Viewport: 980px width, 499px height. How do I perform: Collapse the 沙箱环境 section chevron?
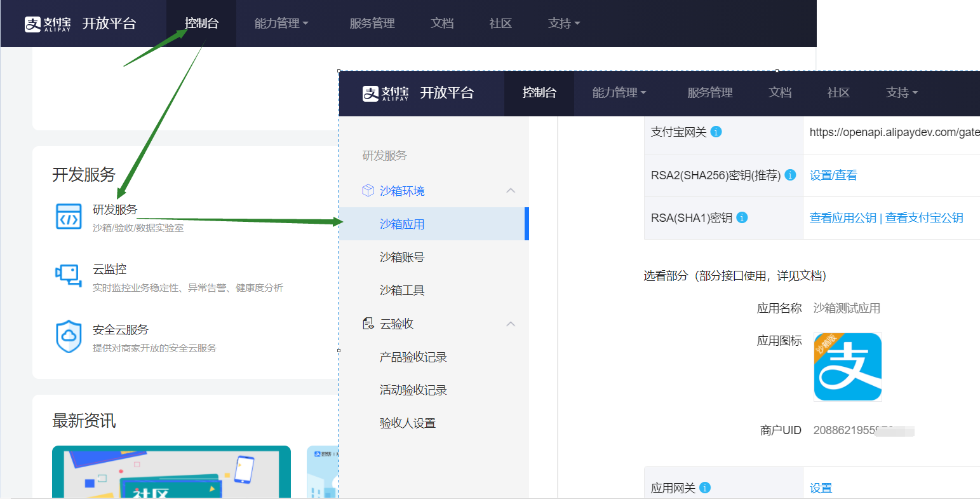511,191
